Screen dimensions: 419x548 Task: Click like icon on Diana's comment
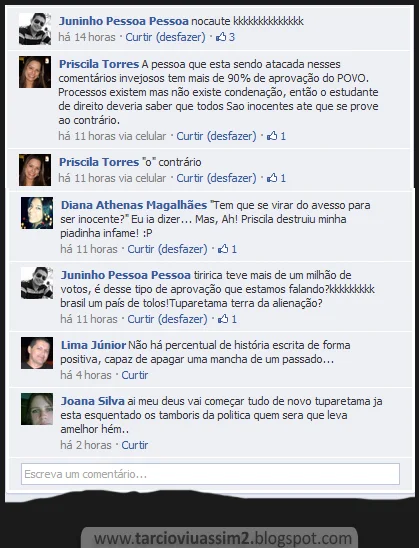[x=223, y=249]
